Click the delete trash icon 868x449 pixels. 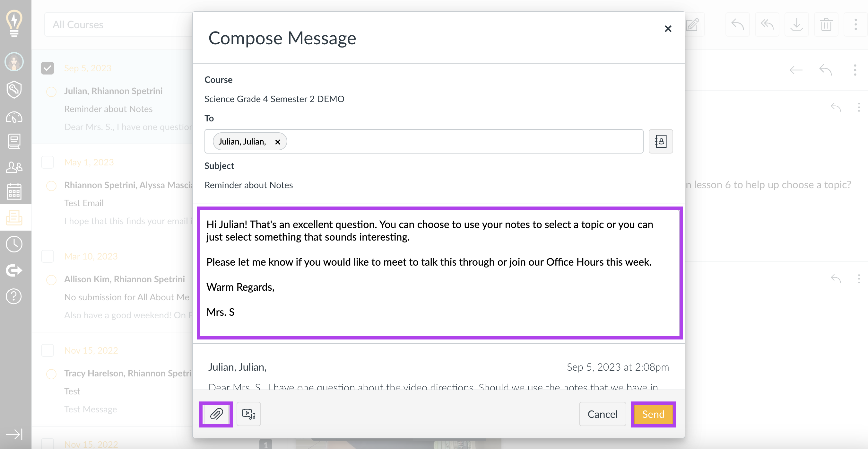(x=826, y=24)
